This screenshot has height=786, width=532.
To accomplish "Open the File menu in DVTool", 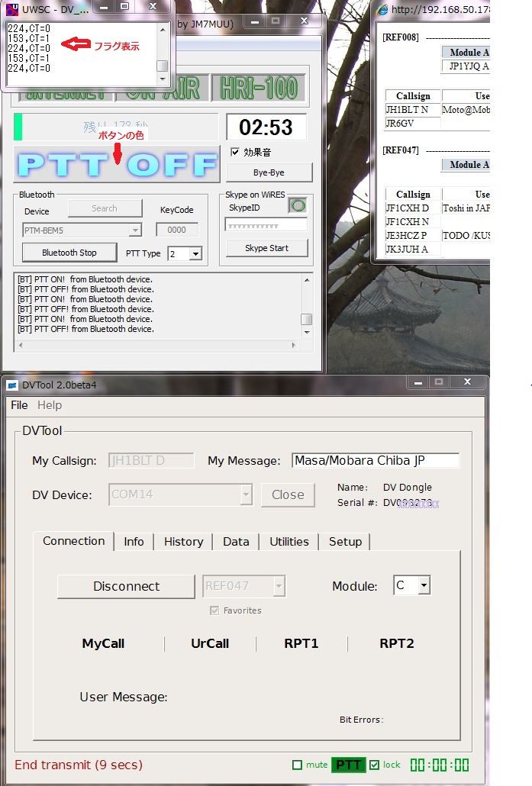I will (x=19, y=405).
